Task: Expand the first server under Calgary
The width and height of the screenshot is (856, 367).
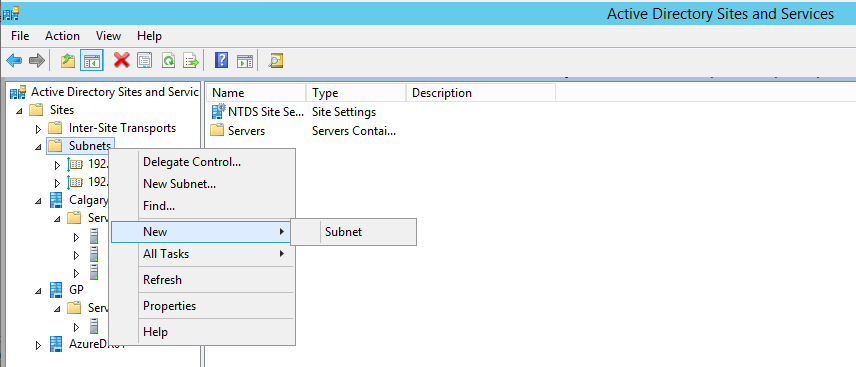Action: 76,237
